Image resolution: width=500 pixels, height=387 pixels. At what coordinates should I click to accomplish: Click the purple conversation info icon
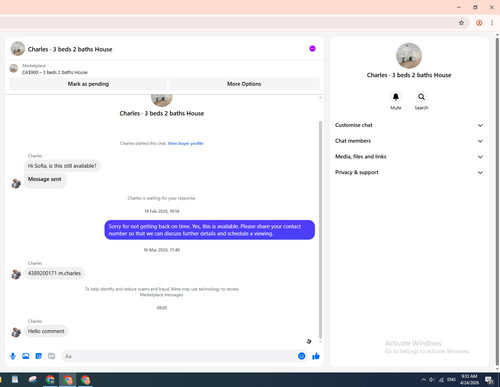pos(312,49)
